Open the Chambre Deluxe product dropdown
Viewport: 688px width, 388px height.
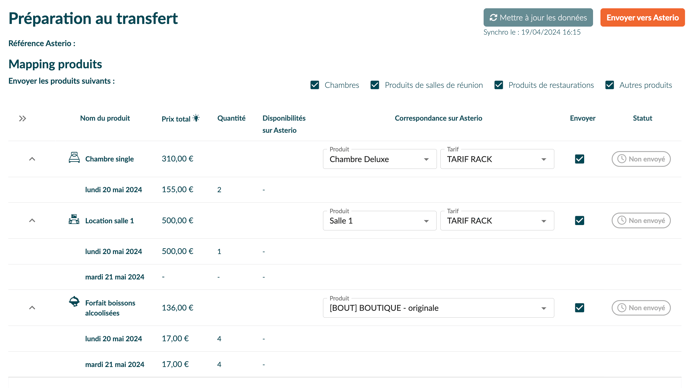(380, 159)
